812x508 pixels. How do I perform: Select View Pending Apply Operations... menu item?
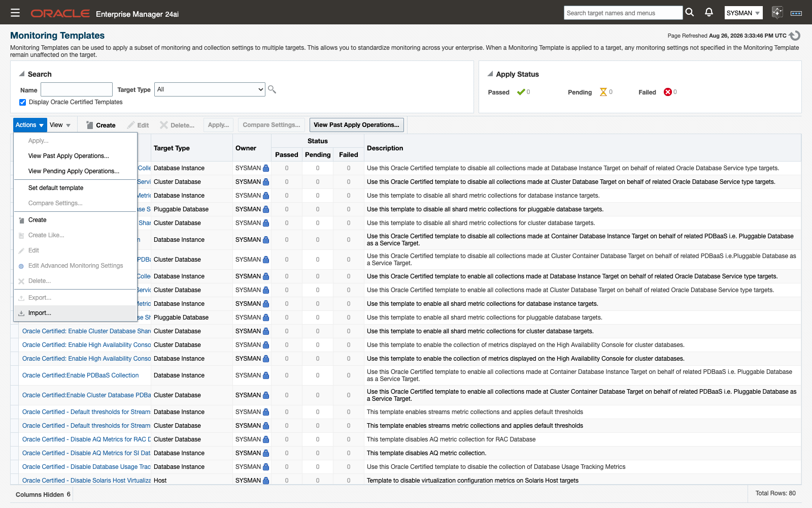(75, 171)
